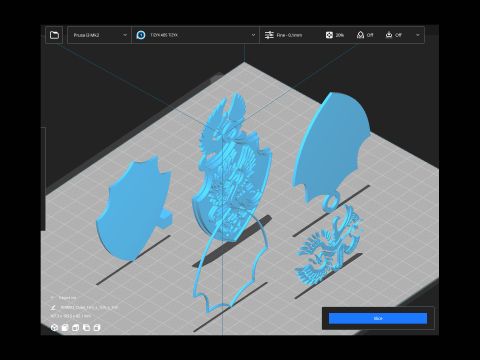Select the plain shield model on the left

pyautogui.click(x=132, y=210)
